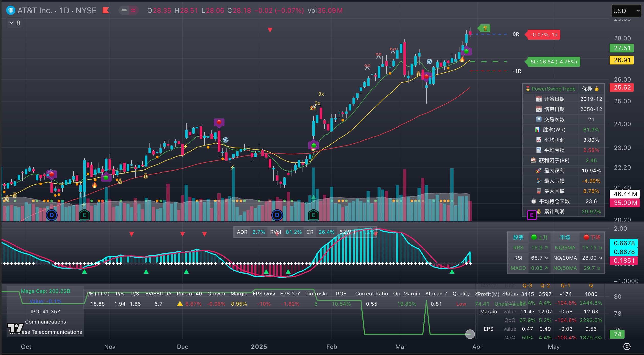The width and height of the screenshot is (644, 355).
Task: Open chart settings gear at bottom right
Action: tap(627, 347)
